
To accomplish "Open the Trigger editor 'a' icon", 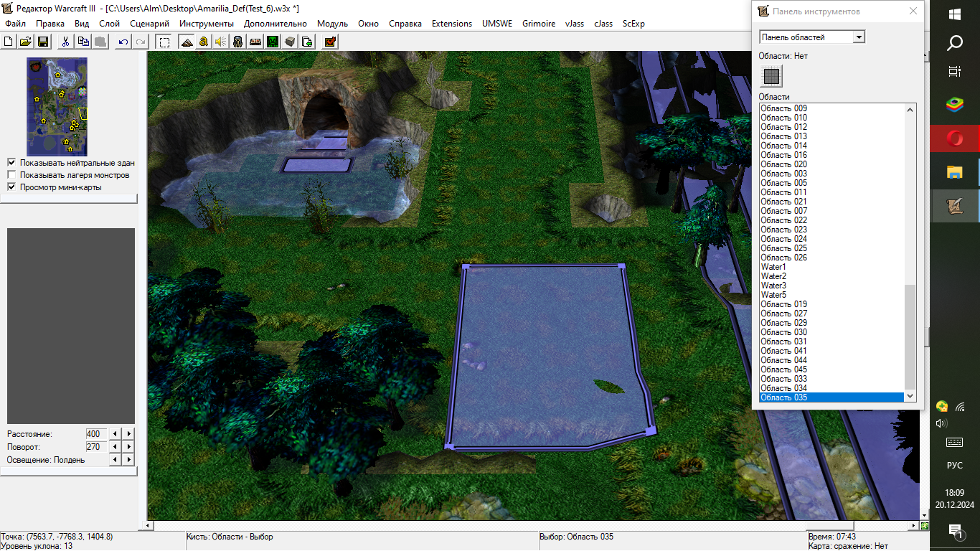I will pyautogui.click(x=204, y=42).
